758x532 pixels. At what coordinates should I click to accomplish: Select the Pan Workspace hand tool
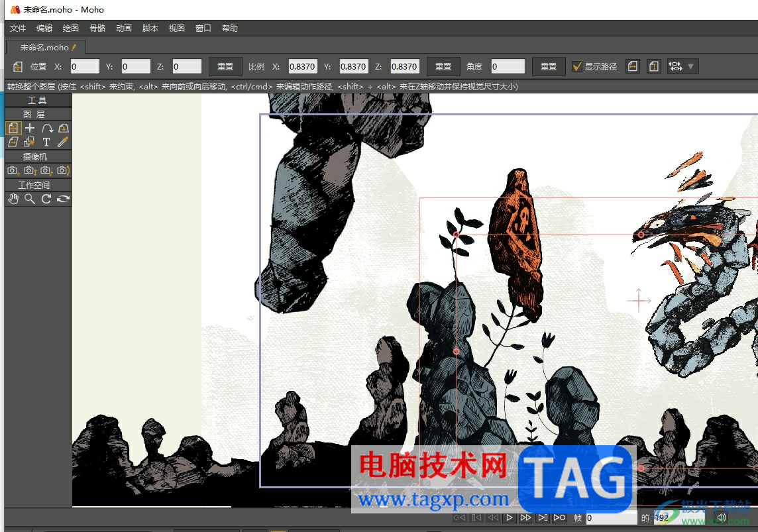pos(13,199)
